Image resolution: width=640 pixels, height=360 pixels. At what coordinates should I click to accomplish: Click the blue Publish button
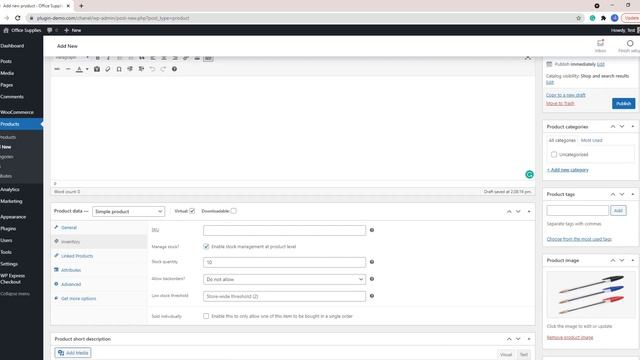[x=623, y=104]
